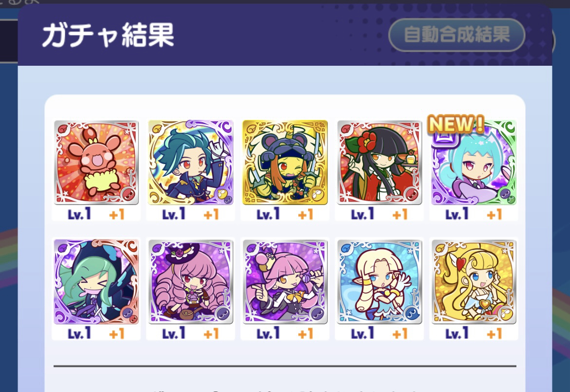
Task: Select the blue elf-eared blonde card
Action: pos(380,281)
